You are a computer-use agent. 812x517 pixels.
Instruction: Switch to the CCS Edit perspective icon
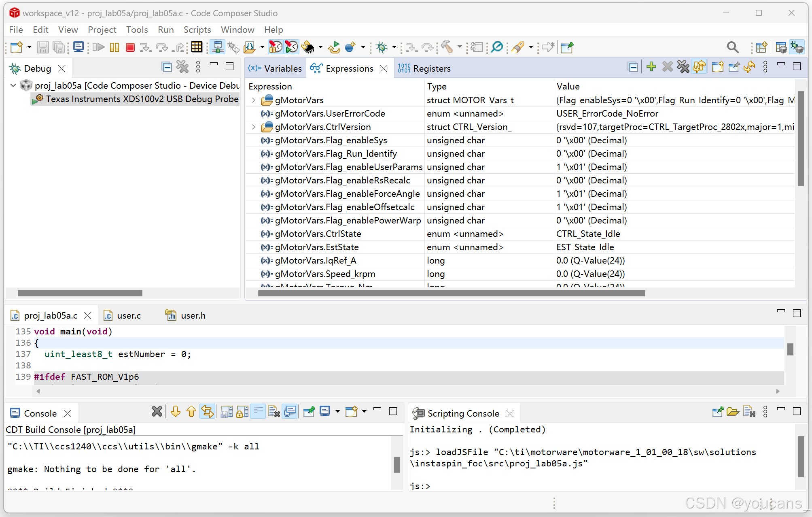click(781, 47)
